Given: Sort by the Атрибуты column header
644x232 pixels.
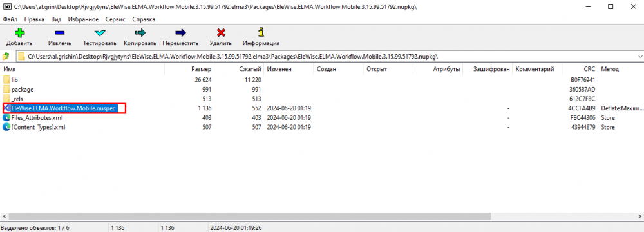Looking at the screenshot, I should pos(437,69).
